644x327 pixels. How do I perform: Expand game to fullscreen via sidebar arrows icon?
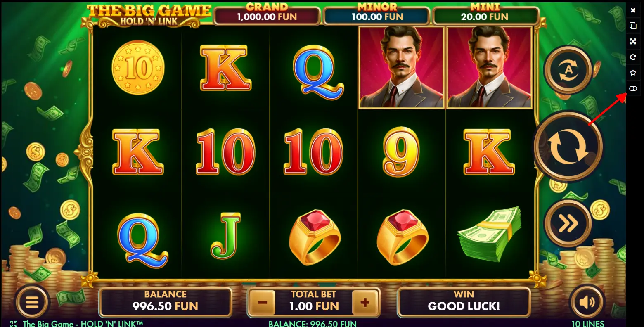point(633,41)
